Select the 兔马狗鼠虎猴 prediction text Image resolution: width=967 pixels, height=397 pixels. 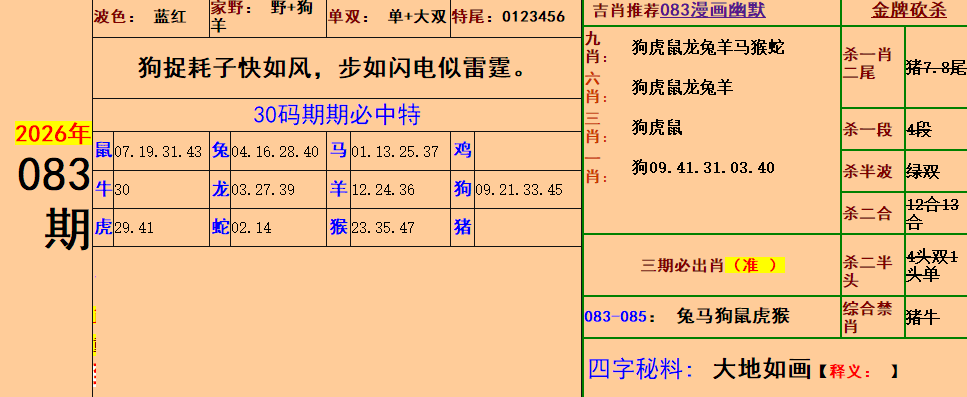(x=733, y=317)
